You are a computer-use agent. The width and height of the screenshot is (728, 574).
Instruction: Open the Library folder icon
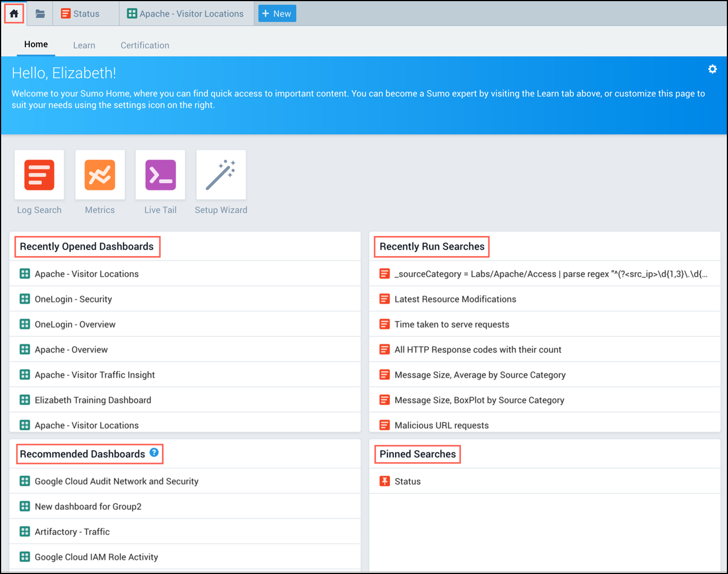pos(40,13)
